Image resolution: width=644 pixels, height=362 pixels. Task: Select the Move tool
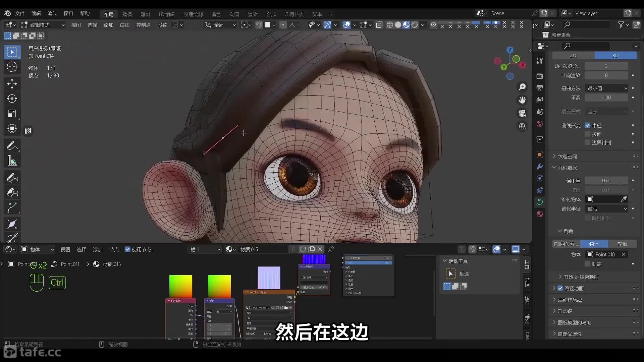[12, 84]
